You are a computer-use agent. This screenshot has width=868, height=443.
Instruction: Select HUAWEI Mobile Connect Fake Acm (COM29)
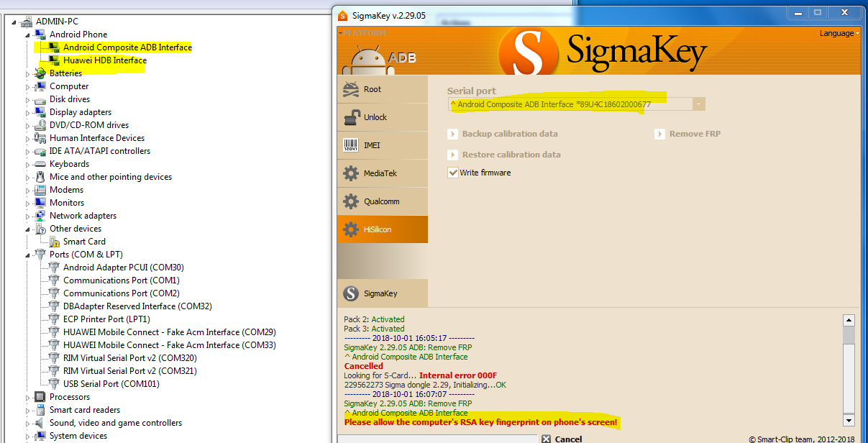pos(170,332)
